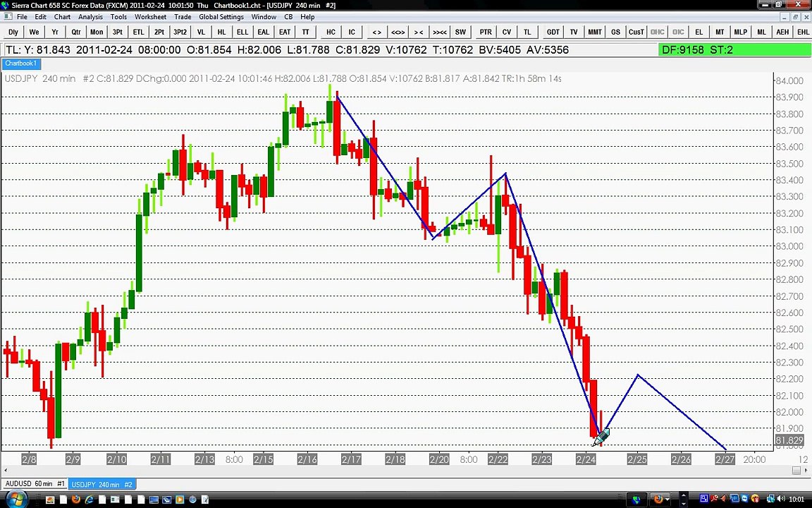Activate the 3Pt drawing tool
The image size is (812, 508).
[118, 32]
